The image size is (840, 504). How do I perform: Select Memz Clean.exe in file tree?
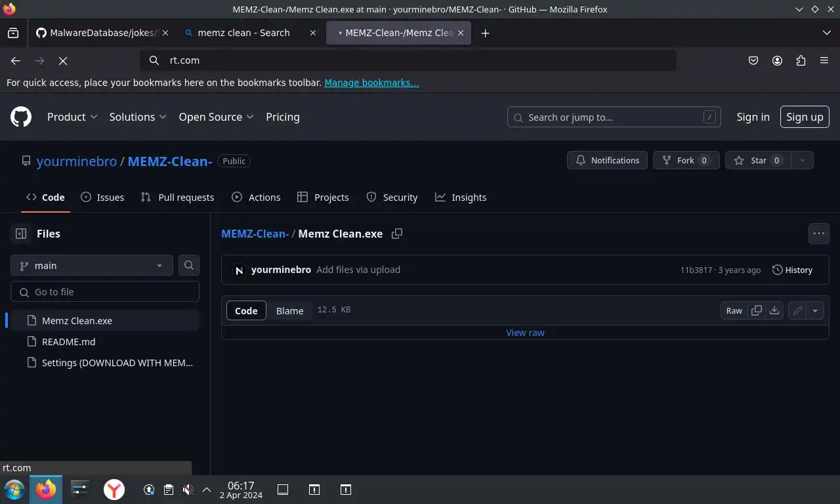[x=105, y=321]
